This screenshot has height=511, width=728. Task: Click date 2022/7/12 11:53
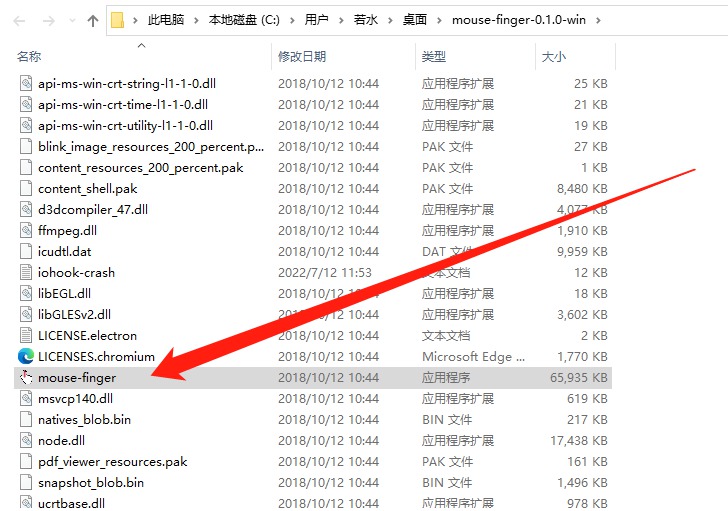(x=325, y=272)
